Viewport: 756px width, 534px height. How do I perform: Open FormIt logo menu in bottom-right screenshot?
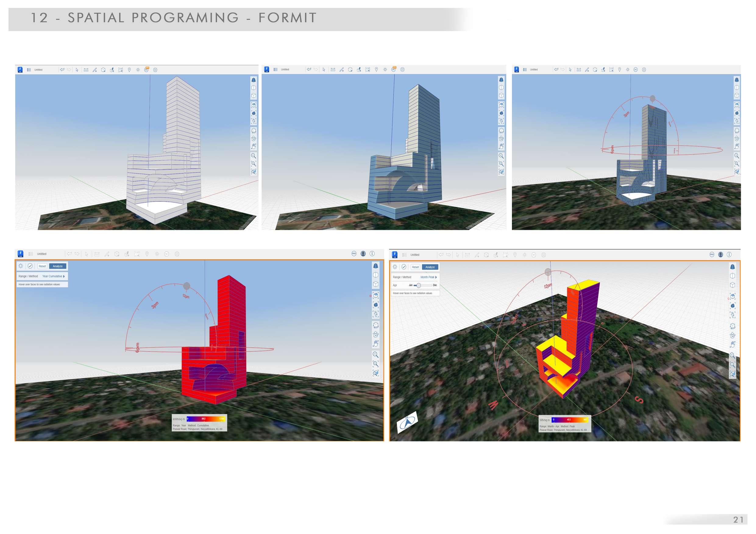tap(395, 255)
